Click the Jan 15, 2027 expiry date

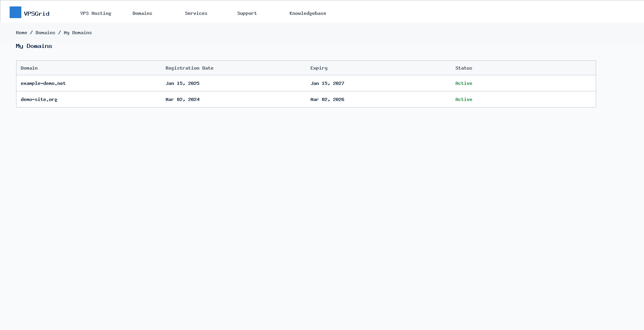coord(327,83)
